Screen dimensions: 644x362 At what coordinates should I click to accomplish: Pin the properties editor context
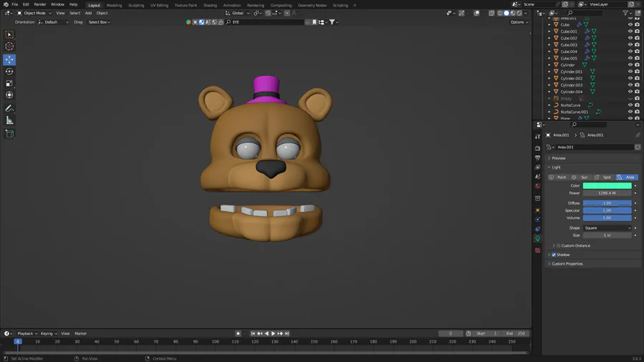[638, 135]
